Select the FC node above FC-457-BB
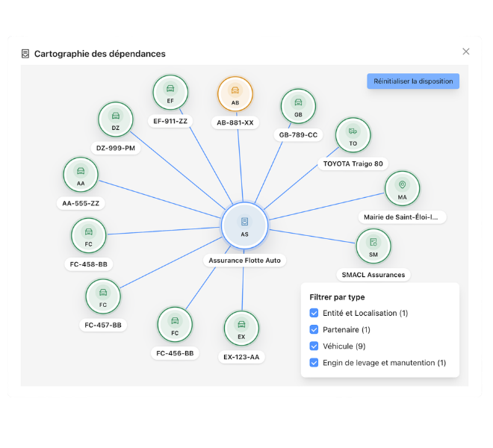Viewport: 493px width, 448px height. click(x=103, y=296)
